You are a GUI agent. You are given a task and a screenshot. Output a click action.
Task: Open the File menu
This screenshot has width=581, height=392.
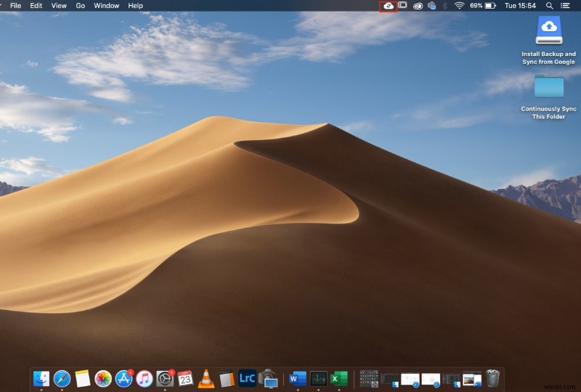pyautogui.click(x=15, y=6)
